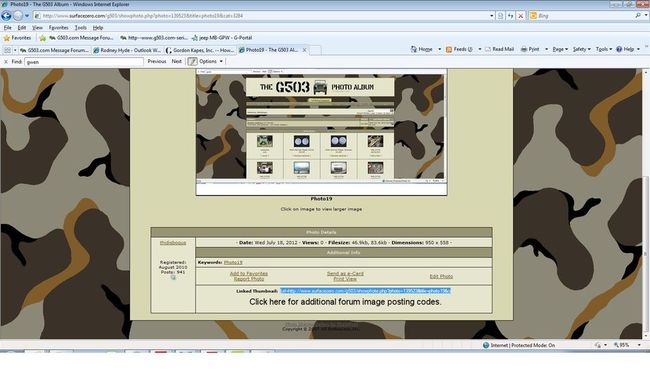The image size is (650, 382).
Task: Switch to the Rodney Hyde Outlook tab
Action: tap(127, 50)
